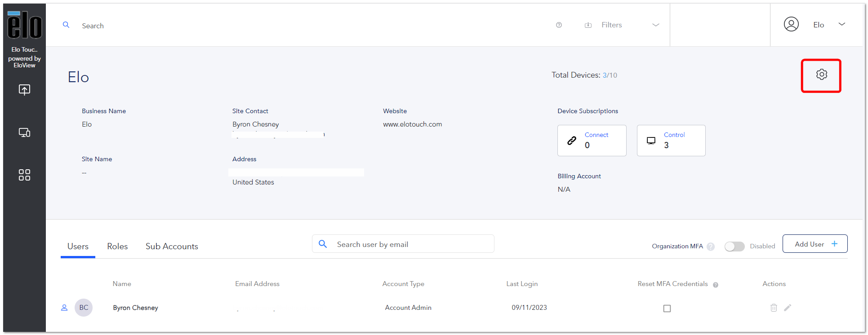Click the Add User button
Image resolution: width=868 pixels, height=335 pixels.
pos(815,244)
